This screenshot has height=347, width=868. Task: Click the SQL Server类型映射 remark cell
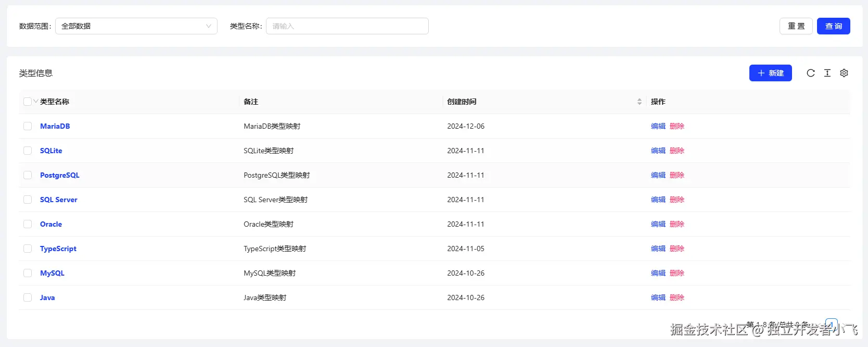coord(276,200)
